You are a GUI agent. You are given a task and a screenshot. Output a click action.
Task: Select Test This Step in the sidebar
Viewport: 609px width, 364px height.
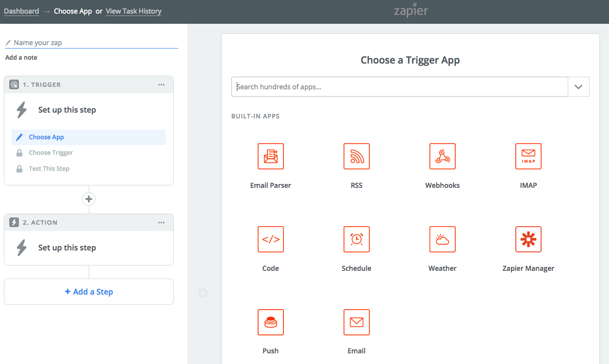(x=49, y=169)
